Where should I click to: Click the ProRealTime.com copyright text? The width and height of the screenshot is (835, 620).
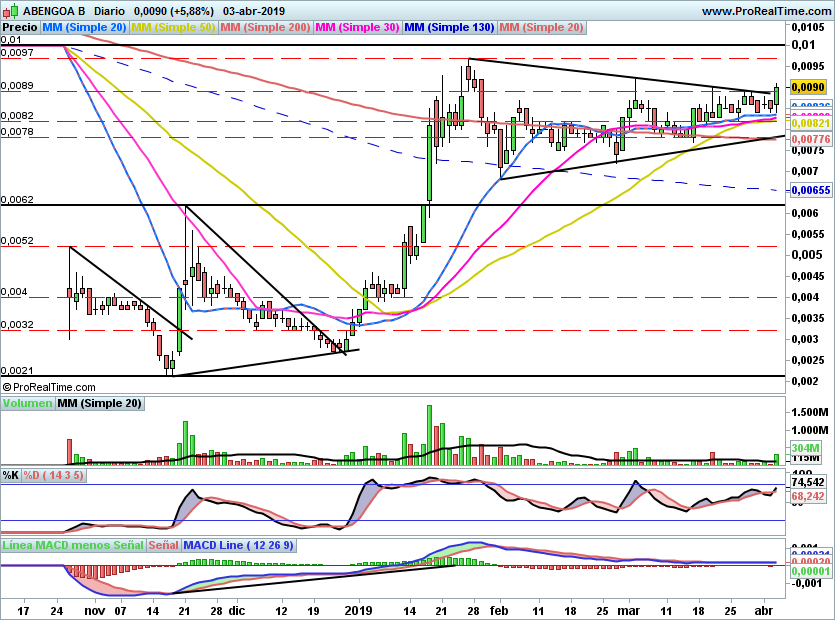coord(49,387)
